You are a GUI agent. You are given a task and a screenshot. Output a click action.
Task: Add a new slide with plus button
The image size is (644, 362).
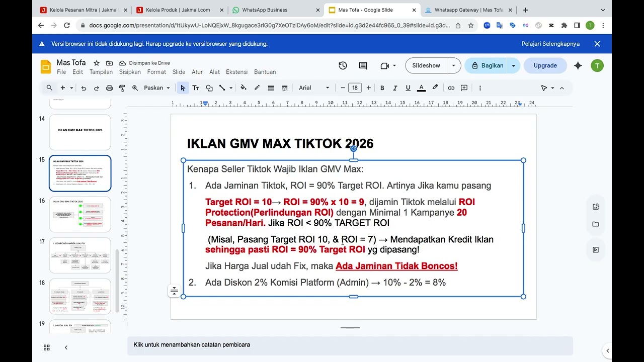[x=63, y=88]
